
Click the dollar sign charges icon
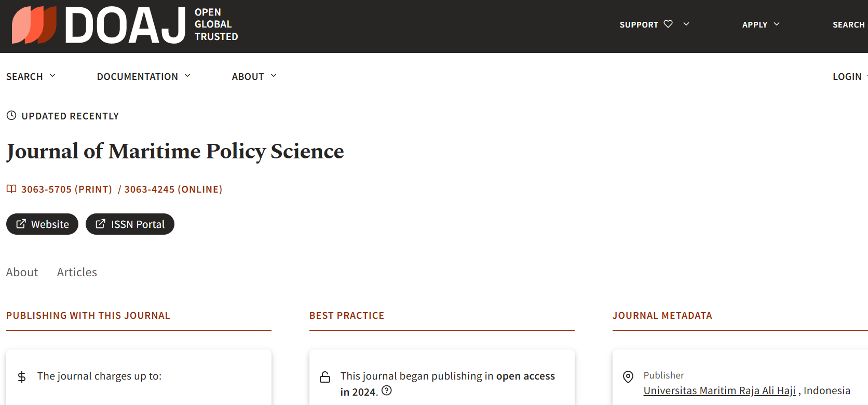pyautogui.click(x=22, y=377)
